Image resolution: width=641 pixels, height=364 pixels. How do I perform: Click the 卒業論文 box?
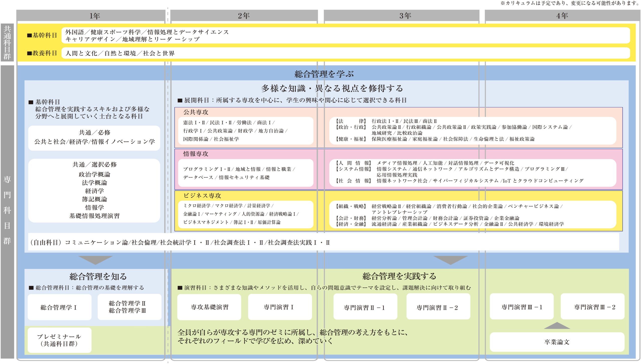point(557,342)
